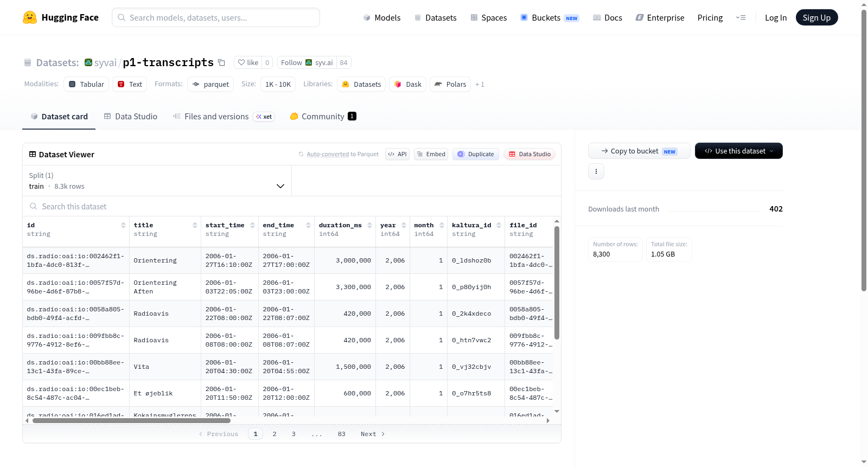Select the kaltura_id cell 0_ldshoz0b
The height and width of the screenshot is (467, 868).
pos(476,260)
